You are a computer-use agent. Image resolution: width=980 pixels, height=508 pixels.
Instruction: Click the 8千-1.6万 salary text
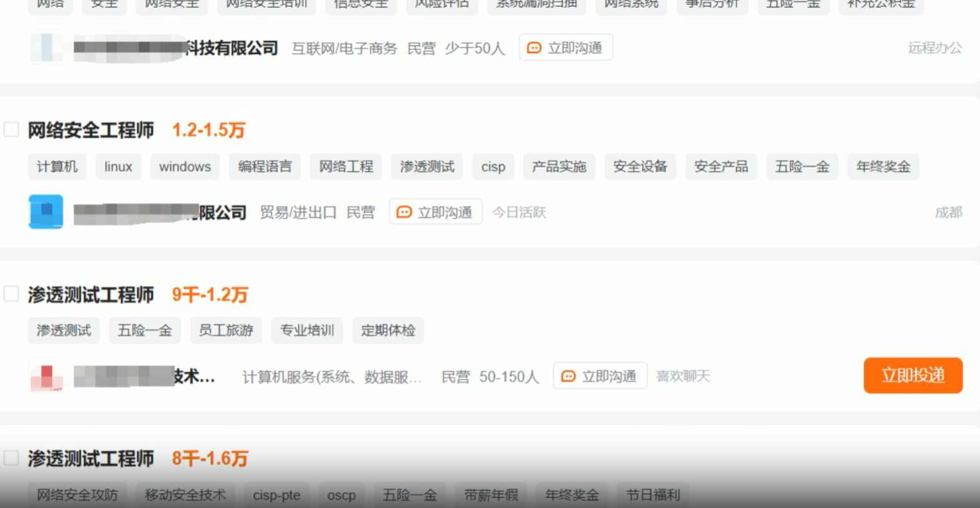210,459
